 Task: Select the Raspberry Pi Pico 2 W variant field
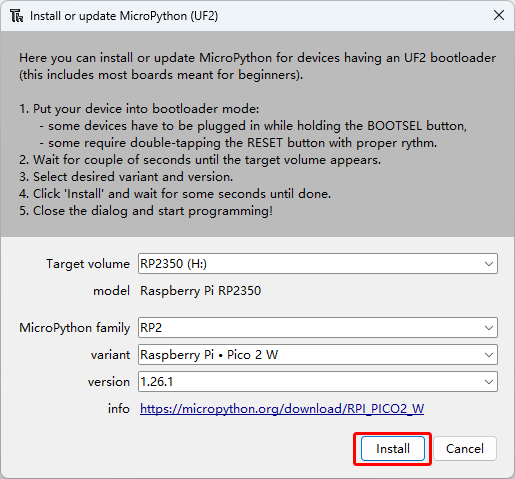tap(318, 355)
